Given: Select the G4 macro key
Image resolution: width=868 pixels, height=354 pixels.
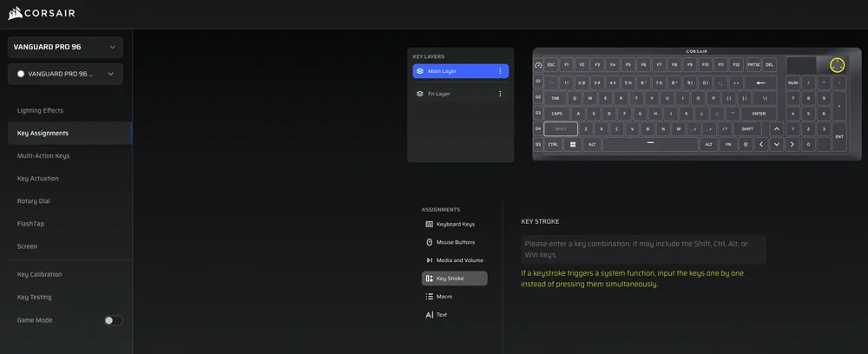Looking at the screenshot, I should (538, 128).
